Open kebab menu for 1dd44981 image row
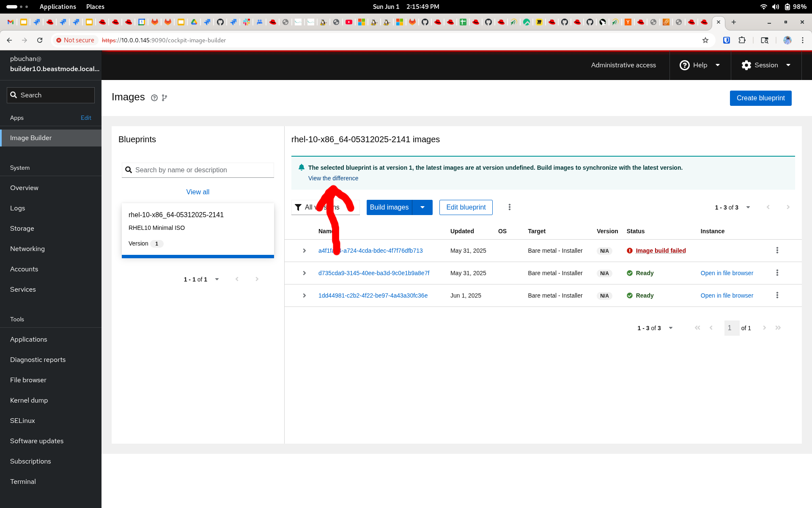This screenshot has height=508, width=812. (x=777, y=295)
